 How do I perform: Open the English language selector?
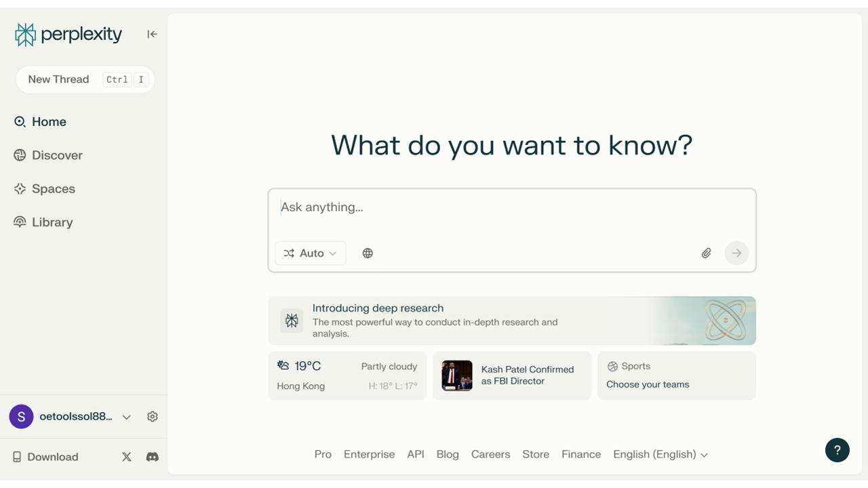(660, 454)
